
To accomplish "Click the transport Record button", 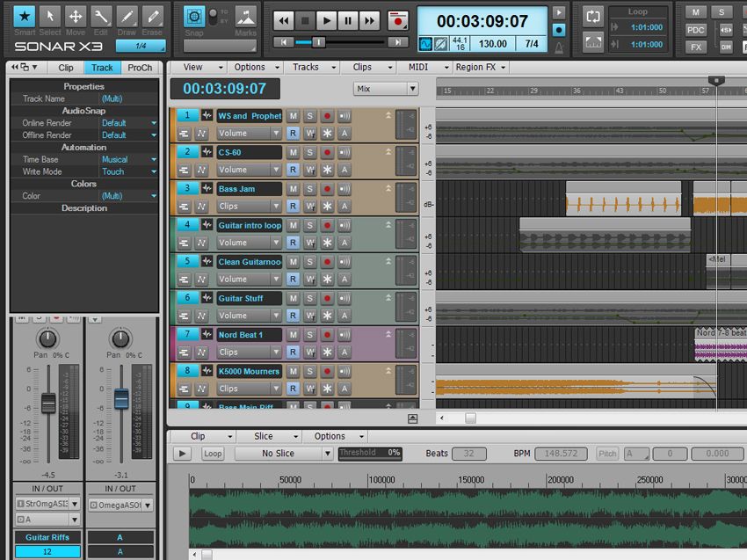I will click(x=397, y=20).
